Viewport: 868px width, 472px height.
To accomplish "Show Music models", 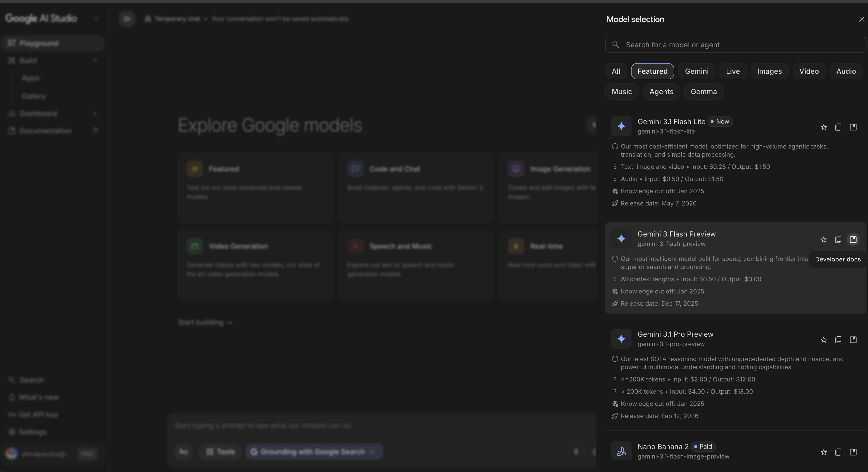I will point(622,91).
